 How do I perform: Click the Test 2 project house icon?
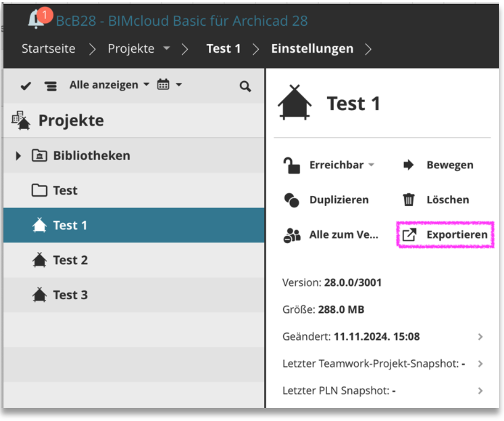click(39, 259)
